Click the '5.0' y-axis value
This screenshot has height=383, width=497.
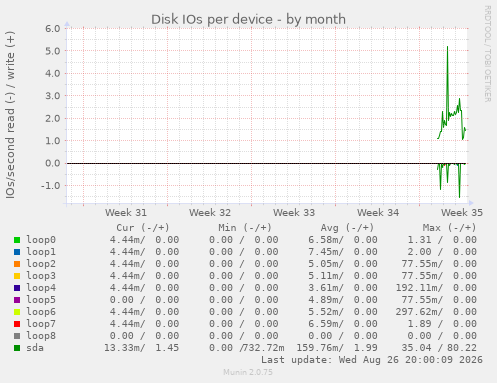53,51
